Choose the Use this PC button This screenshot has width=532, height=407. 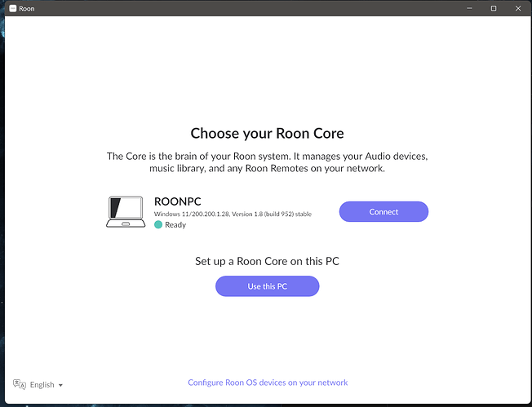pos(268,286)
